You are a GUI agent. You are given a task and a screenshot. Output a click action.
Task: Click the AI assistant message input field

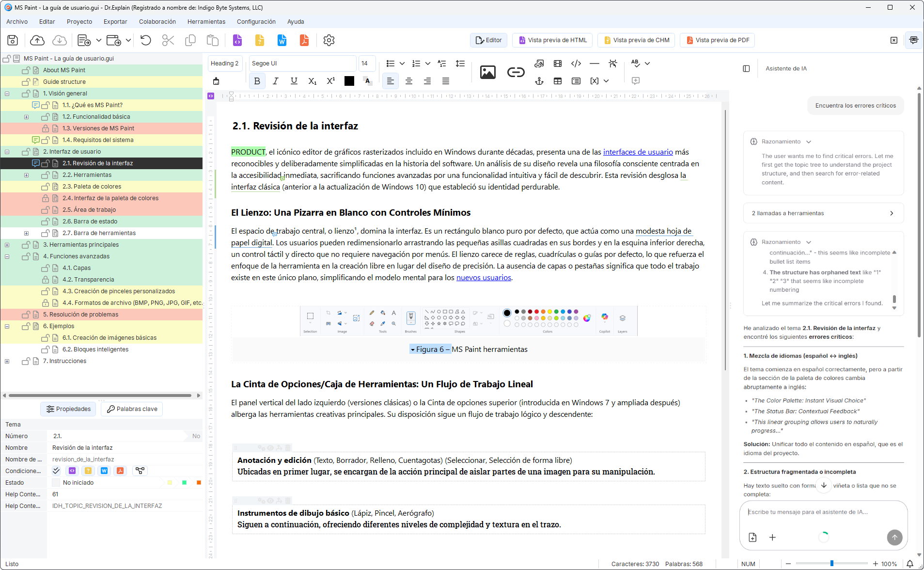(x=823, y=512)
